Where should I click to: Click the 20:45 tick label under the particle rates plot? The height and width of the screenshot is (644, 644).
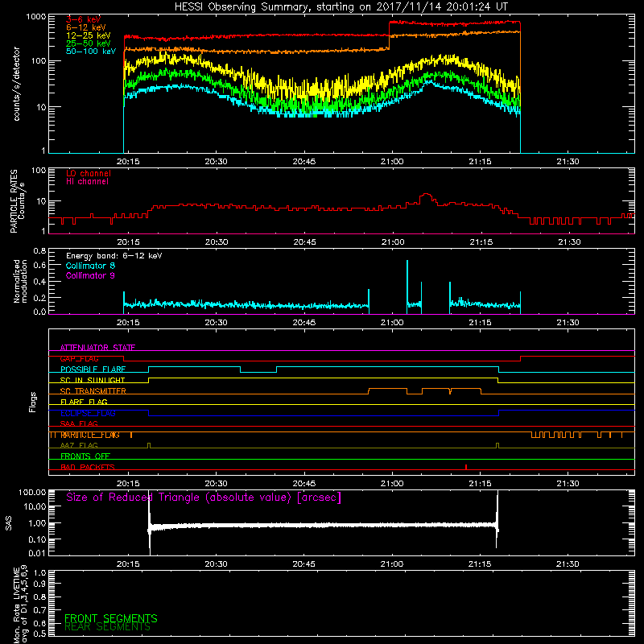[304, 242]
